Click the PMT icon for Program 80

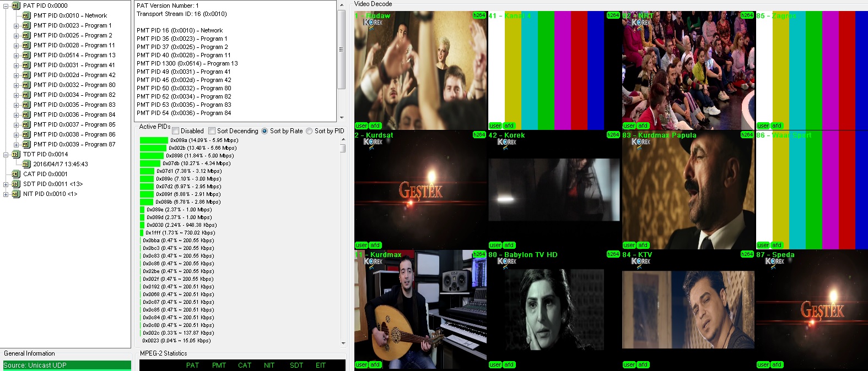(x=26, y=85)
